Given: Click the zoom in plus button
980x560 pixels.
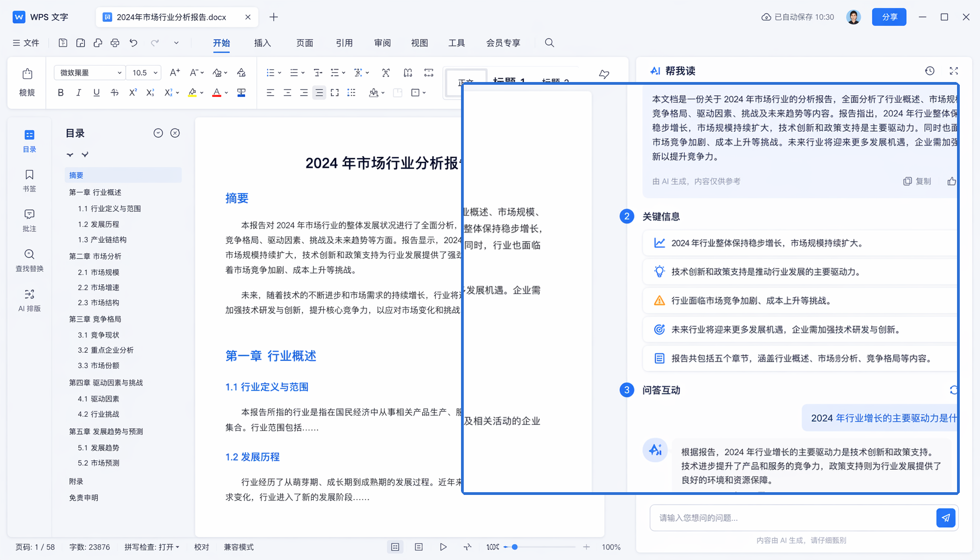Looking at the screenshot, I should click(x=586, y=547).
